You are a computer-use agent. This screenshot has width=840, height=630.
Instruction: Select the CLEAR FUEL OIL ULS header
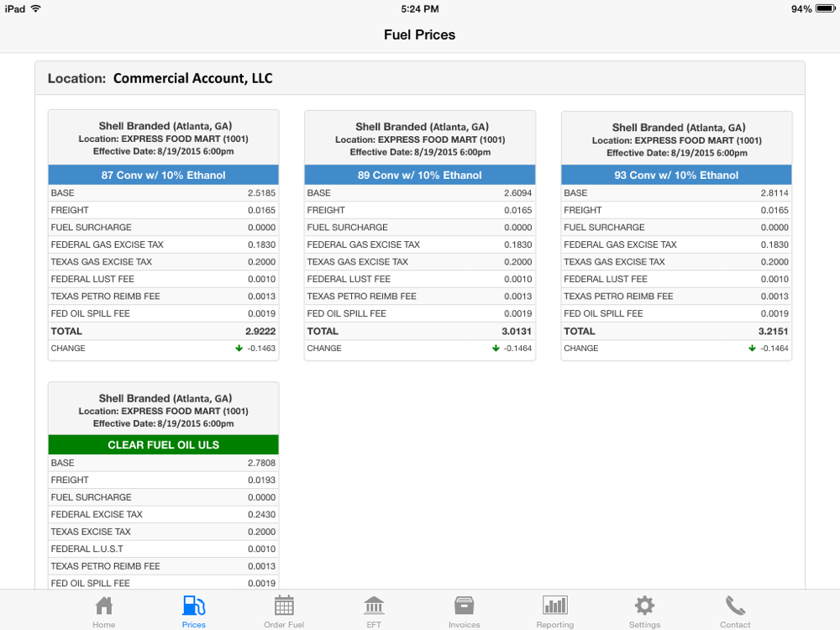(x=164, y=444)
